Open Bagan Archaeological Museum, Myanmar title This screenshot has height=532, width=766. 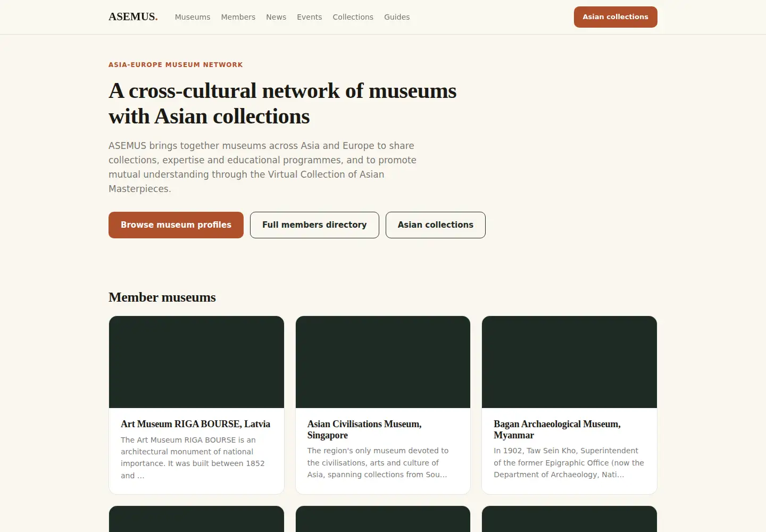[557, 429]
